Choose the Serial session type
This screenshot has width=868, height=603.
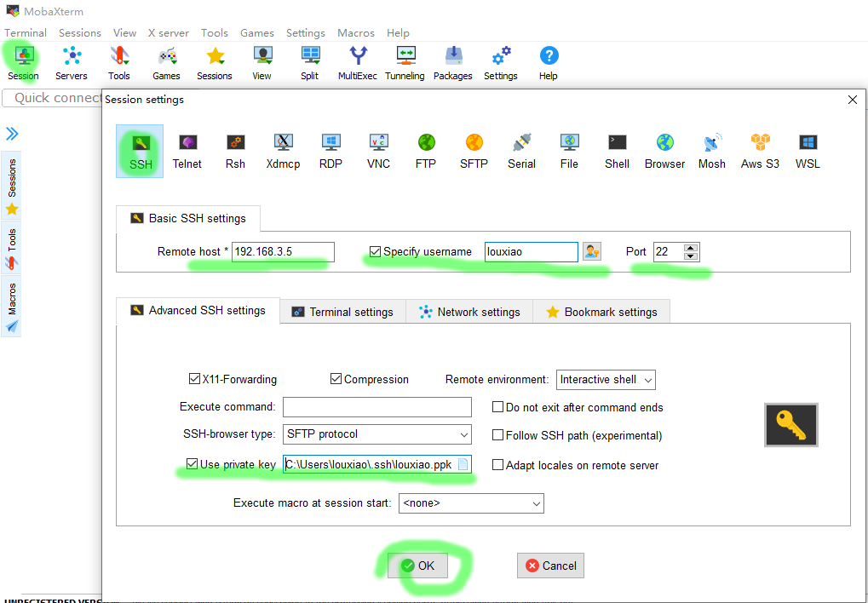(x=521, y=151)
